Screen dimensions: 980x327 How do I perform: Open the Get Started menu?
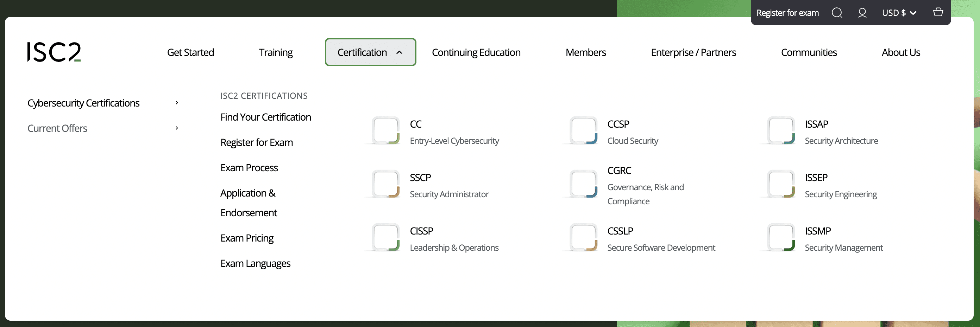[x=190, y=52]
